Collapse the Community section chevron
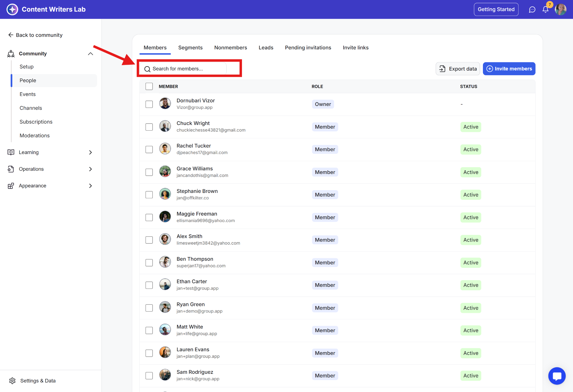The width and height of the screenshot is (573, 392). coord(90,54)
